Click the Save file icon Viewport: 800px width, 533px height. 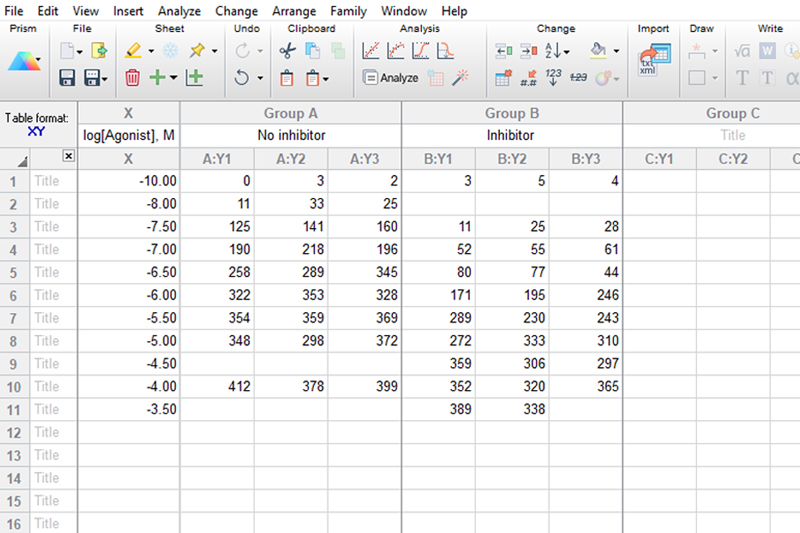coord(67,77)
